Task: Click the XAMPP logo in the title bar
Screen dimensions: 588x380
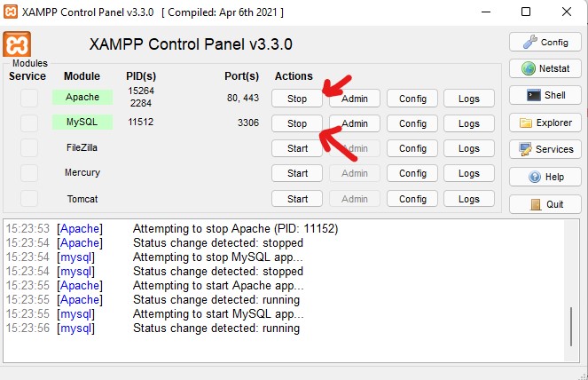Action: [x=11, y=12]
